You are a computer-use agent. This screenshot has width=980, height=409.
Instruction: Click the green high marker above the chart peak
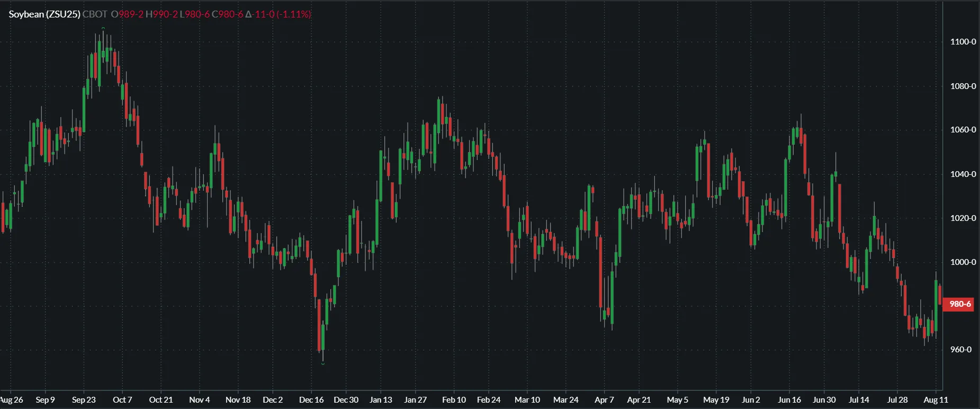click(x=103, y=28)
